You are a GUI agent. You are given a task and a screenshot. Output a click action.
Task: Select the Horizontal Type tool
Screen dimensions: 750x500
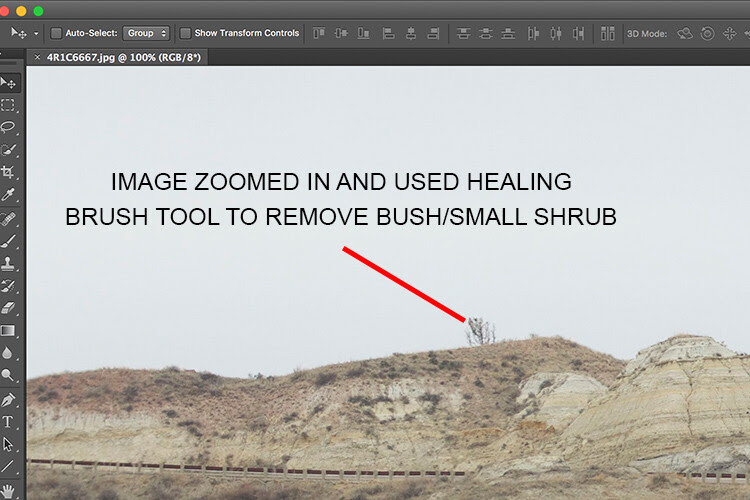(x=8, y=422)
